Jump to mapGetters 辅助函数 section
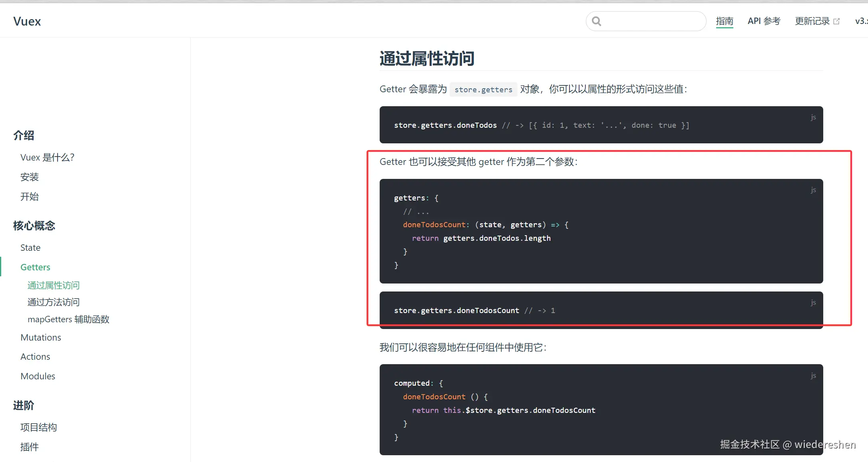Image resolution: width=868 pixels, height=462 pixels. pyautogui.click(x=68, y=319)
